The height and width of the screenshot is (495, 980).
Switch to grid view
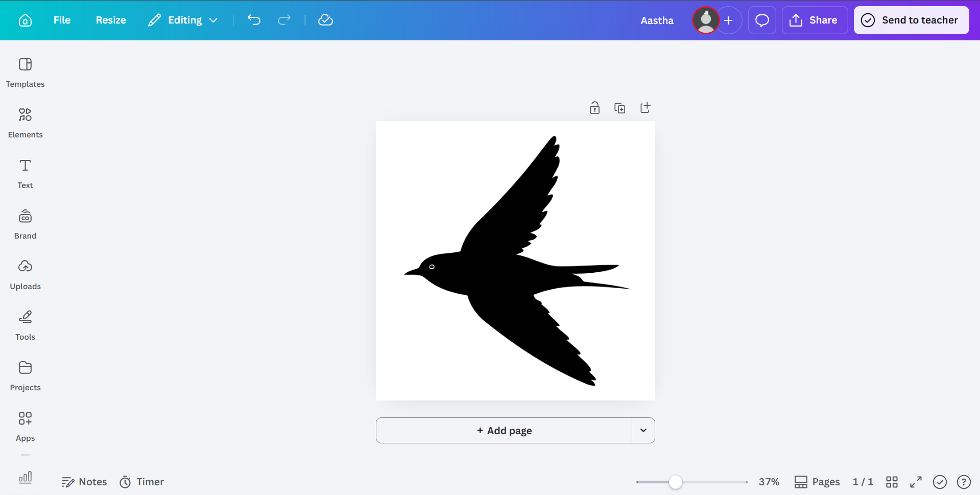[x=892, y=482]
